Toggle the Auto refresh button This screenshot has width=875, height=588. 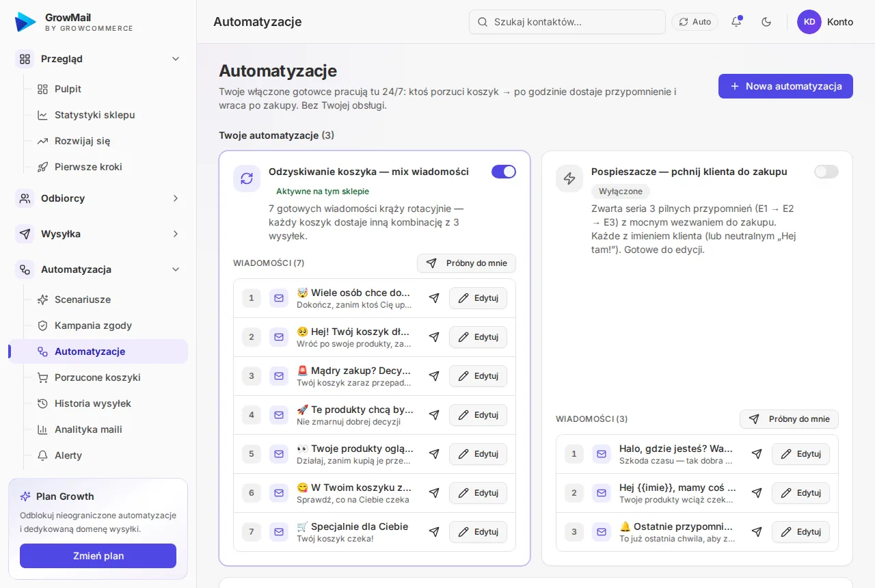[x=695, y=22]
